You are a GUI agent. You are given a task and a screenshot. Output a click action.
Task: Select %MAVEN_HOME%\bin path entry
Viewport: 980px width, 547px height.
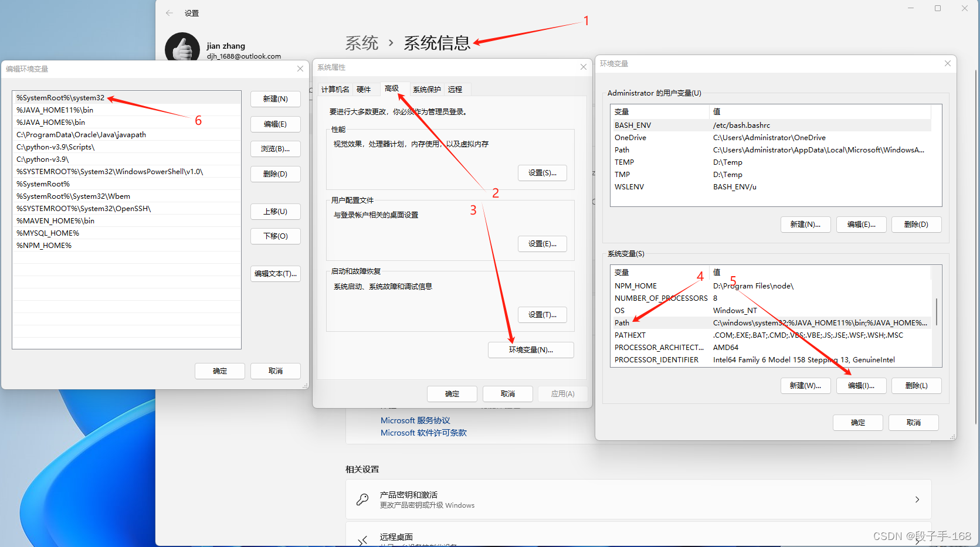pyautogui.click(x=127, y=221)
